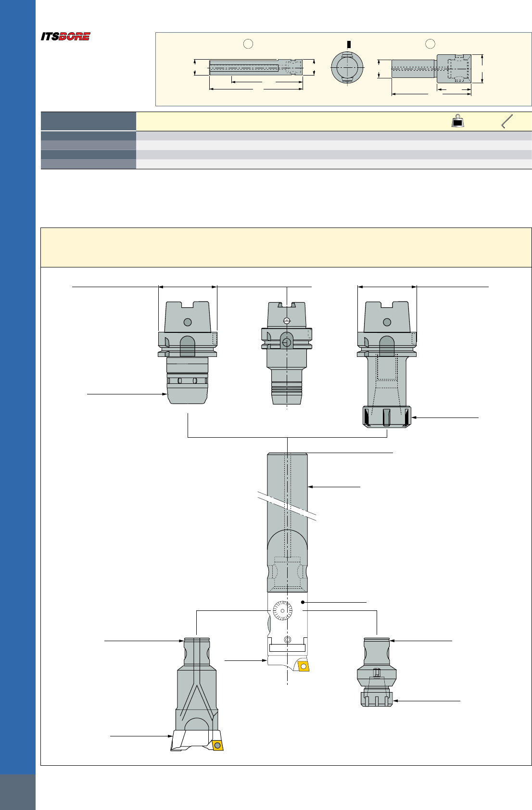Click the yellow insert on the white boring head
Viewport: 532px width, 810px height.
(x=304, y=666)
